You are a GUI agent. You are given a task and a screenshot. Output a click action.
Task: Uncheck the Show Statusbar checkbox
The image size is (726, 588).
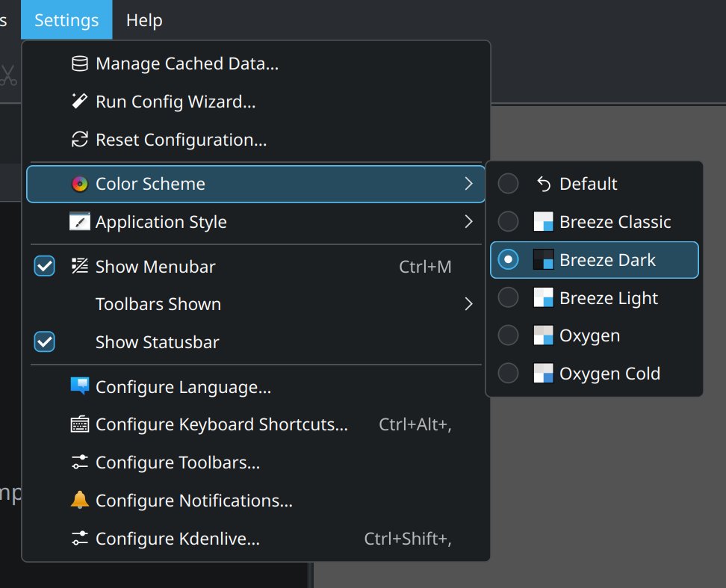coord(45,341)
